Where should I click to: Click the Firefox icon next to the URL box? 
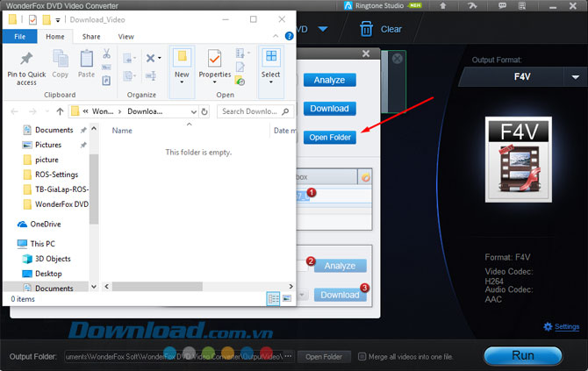click(x=366, y=177)
